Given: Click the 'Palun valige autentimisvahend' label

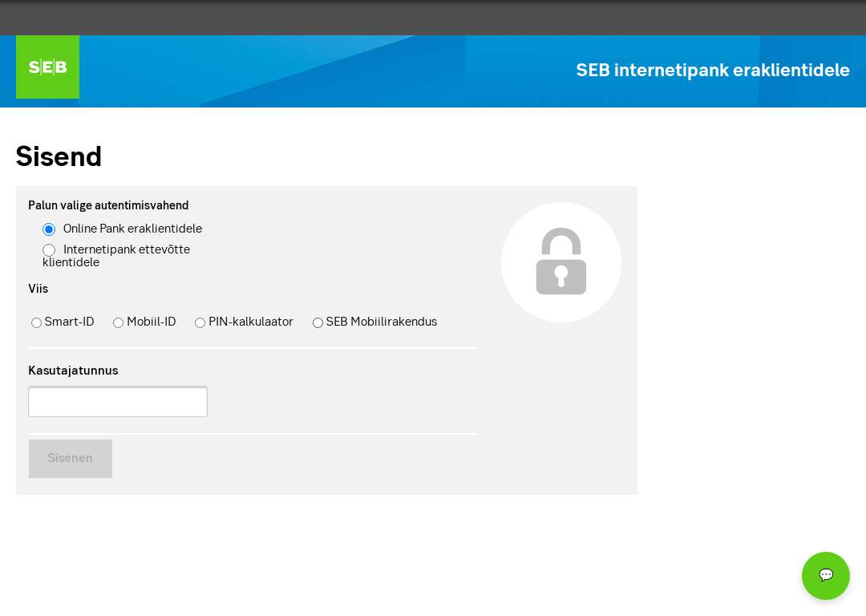Looking at the screenshot, I should point(108,205).
